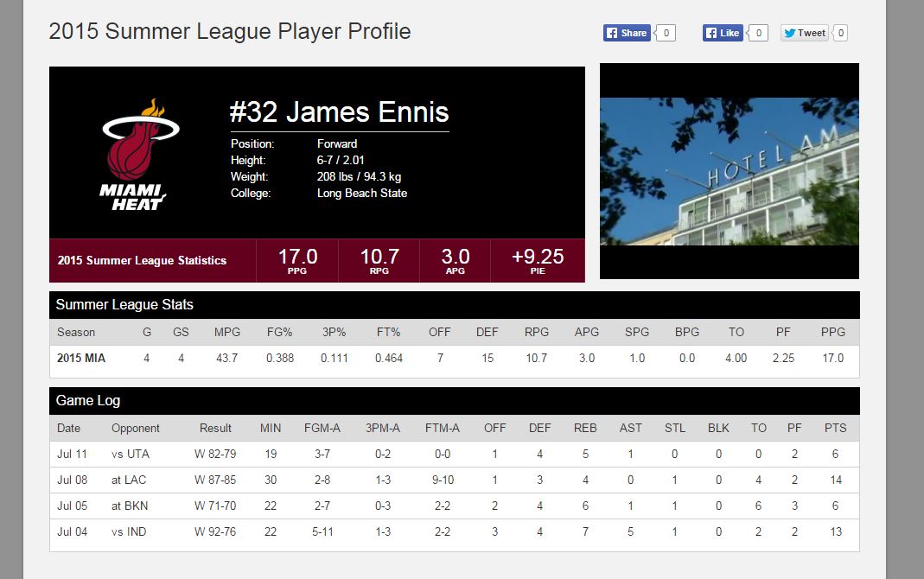Play the hotel video thumbnail
The width and height of the screenshot is (924, 579).
729,171
